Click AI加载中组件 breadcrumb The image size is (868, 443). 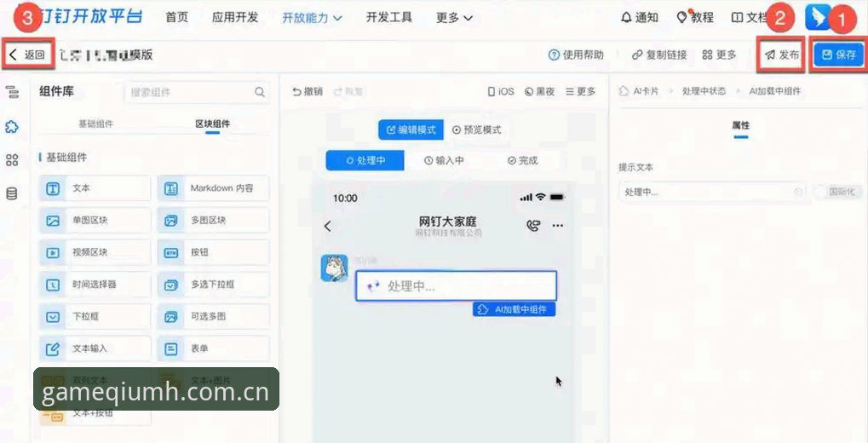click(775, 91)
